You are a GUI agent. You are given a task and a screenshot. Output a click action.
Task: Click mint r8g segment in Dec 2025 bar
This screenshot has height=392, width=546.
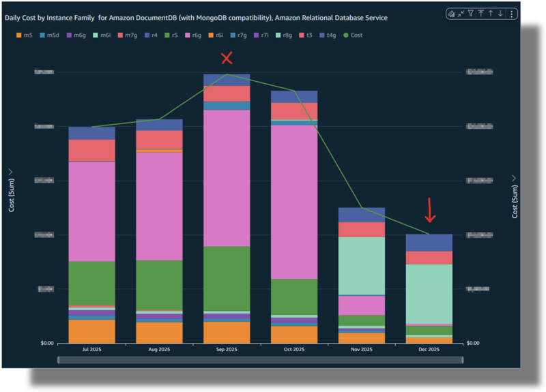coord(429,295)
